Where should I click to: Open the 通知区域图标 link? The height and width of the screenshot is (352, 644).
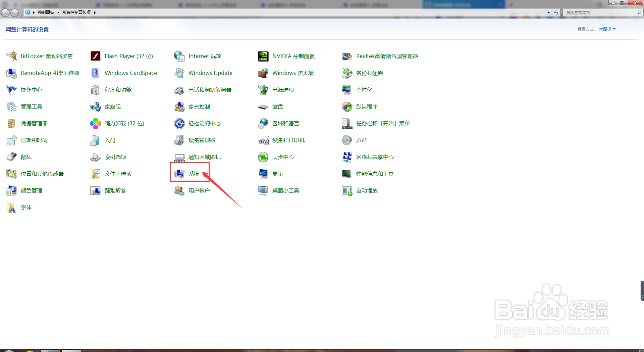tap(205, 157)
